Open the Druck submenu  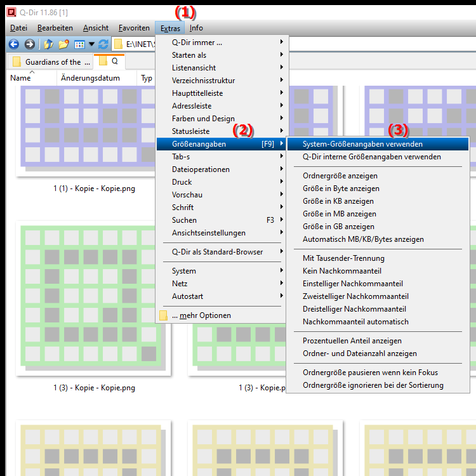pyautogui.click(x=221, y=182)
